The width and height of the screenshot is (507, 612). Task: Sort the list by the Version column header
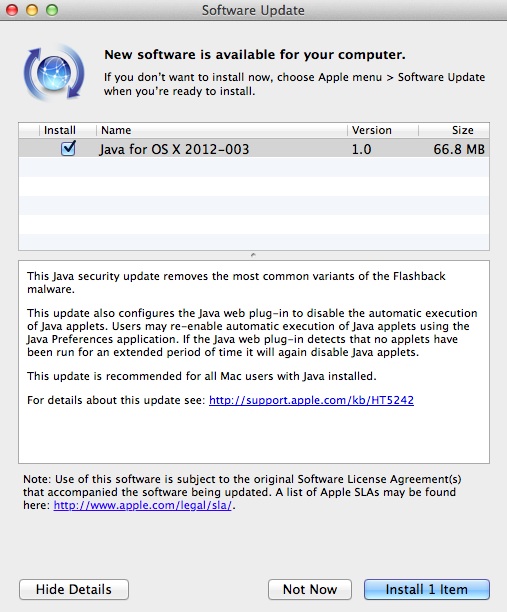[382, 130]
